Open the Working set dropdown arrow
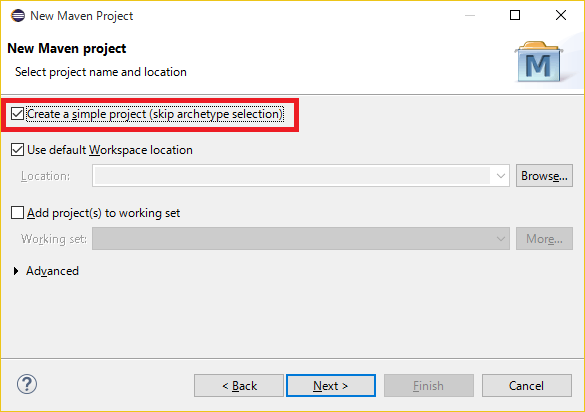585x412 pixels. [x=501, y=238]
